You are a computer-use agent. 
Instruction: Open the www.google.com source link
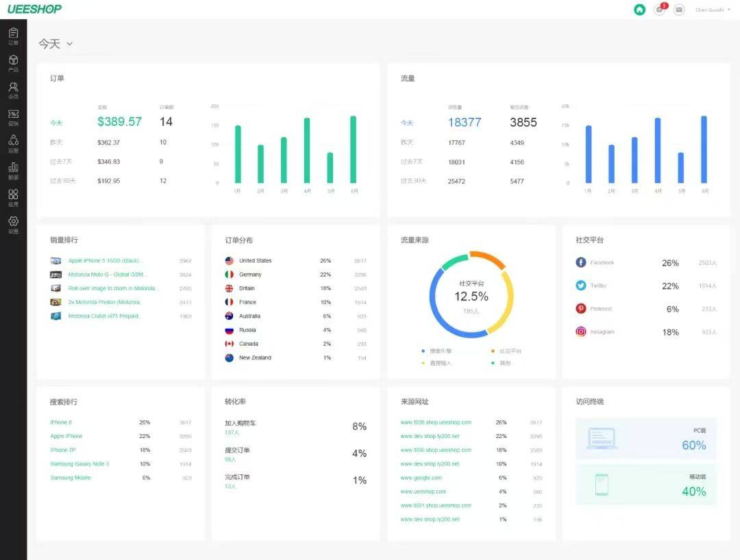(421, 478)
